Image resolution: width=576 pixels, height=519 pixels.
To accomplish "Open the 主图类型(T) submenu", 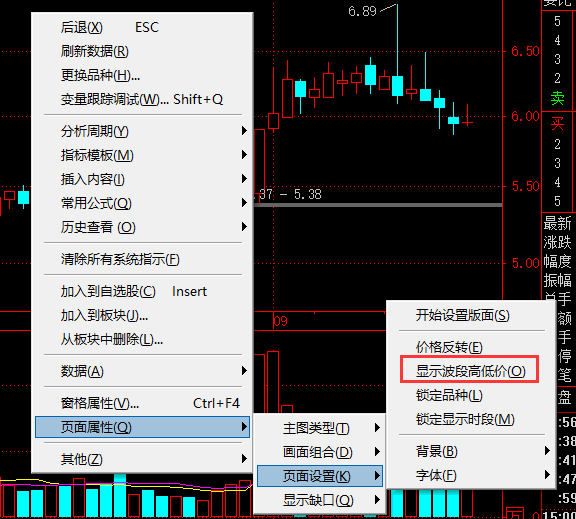I will click(320, 428).
